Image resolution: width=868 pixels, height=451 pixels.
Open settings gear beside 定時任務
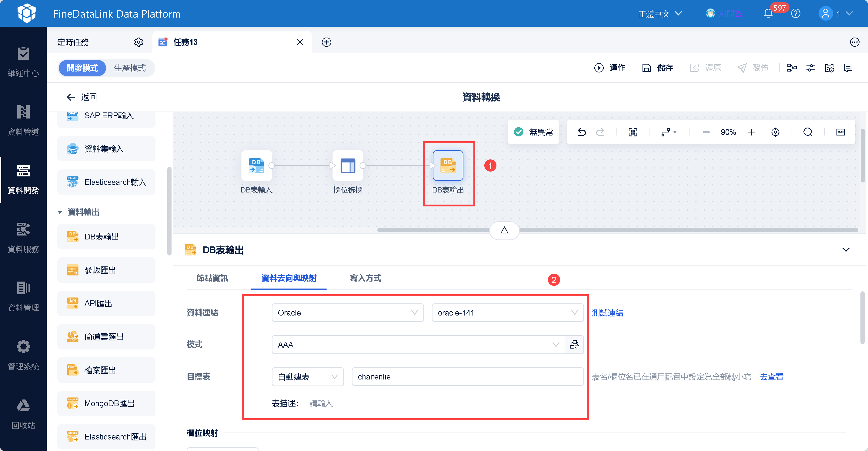tap(139, 42)
